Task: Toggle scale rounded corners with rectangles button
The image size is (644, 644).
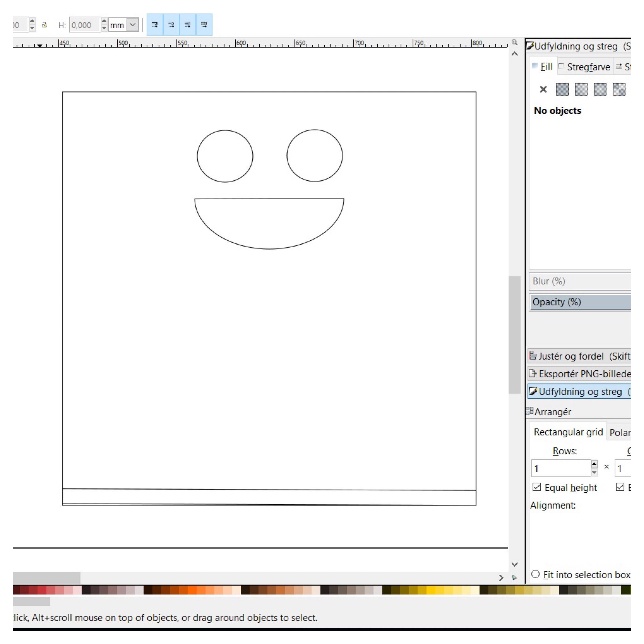Action: coord(171,24)
